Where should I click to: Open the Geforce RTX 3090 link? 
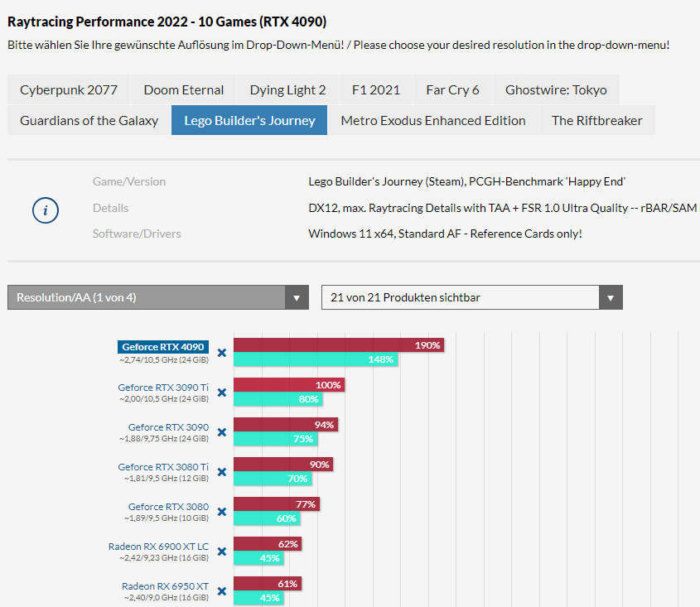pyautogui.click(x=168, y=427)
